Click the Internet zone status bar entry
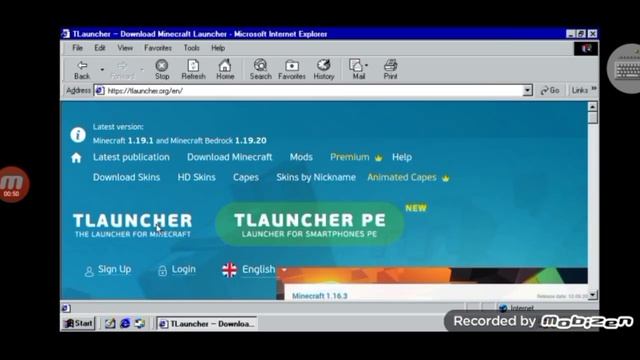 click(x=517, y=308)
